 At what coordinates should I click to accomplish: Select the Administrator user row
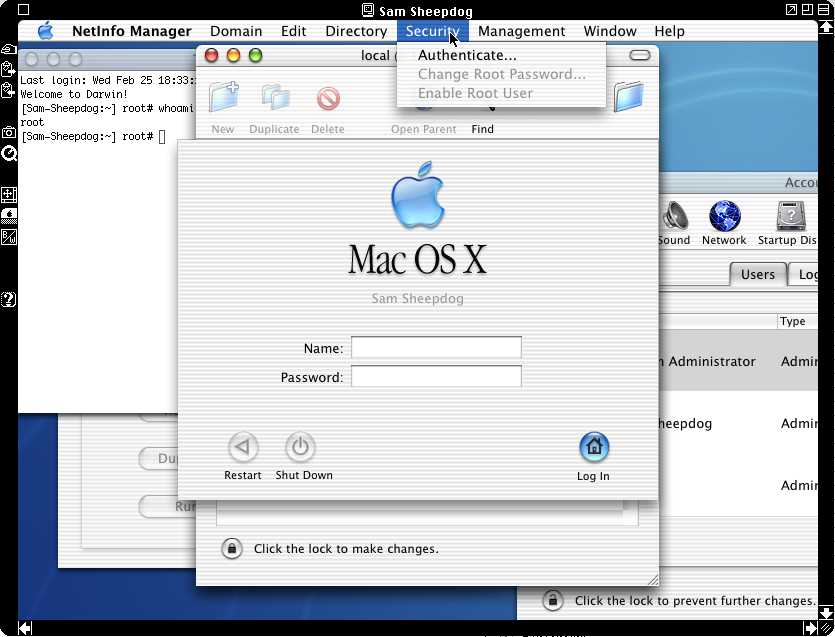tap(739, 361)
